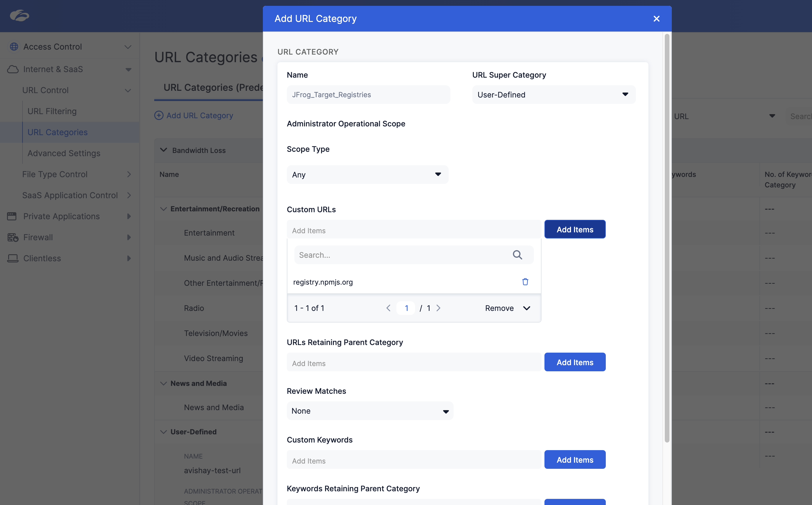Viewport: 812px width, 505px height.
Task: Click the registry.npmjs.org entry
Action: click(323, 282)
